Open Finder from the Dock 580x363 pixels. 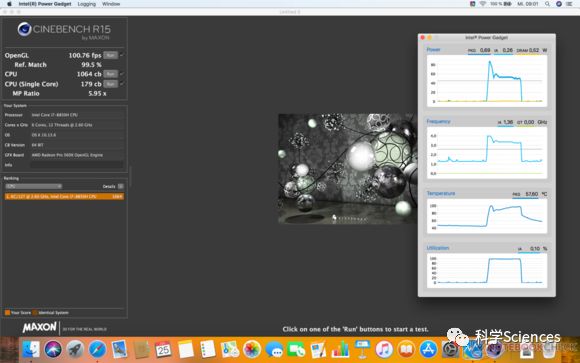click(31, 349)
